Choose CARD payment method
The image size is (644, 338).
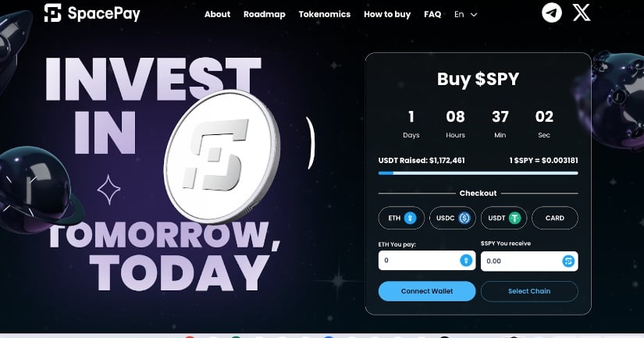555,218
